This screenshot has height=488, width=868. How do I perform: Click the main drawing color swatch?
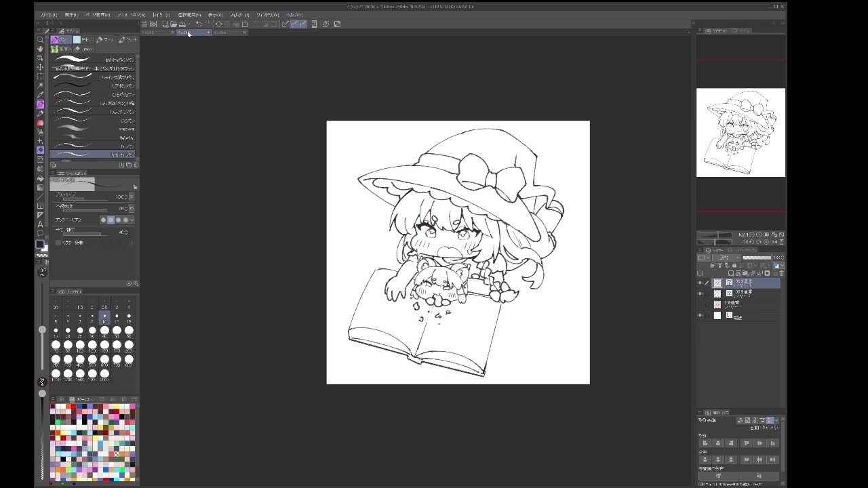(39, 244)
